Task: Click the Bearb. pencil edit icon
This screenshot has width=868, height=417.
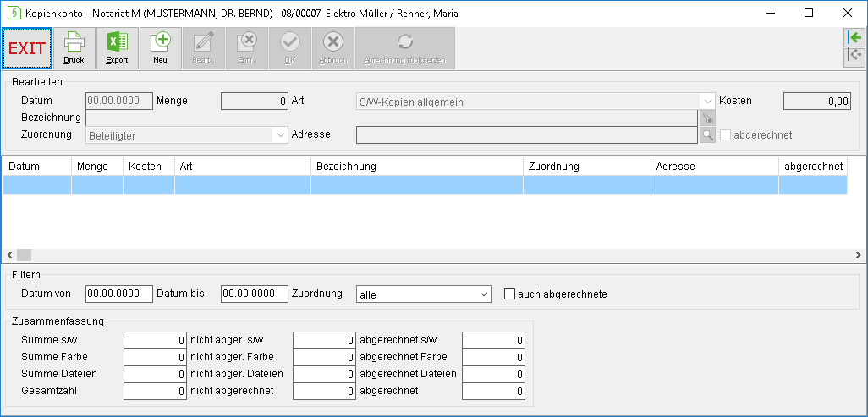Action: pos(204,48)
